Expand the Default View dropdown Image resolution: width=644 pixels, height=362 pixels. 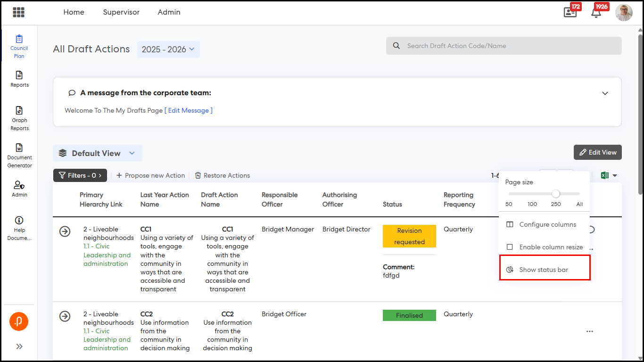coord(132,153)
